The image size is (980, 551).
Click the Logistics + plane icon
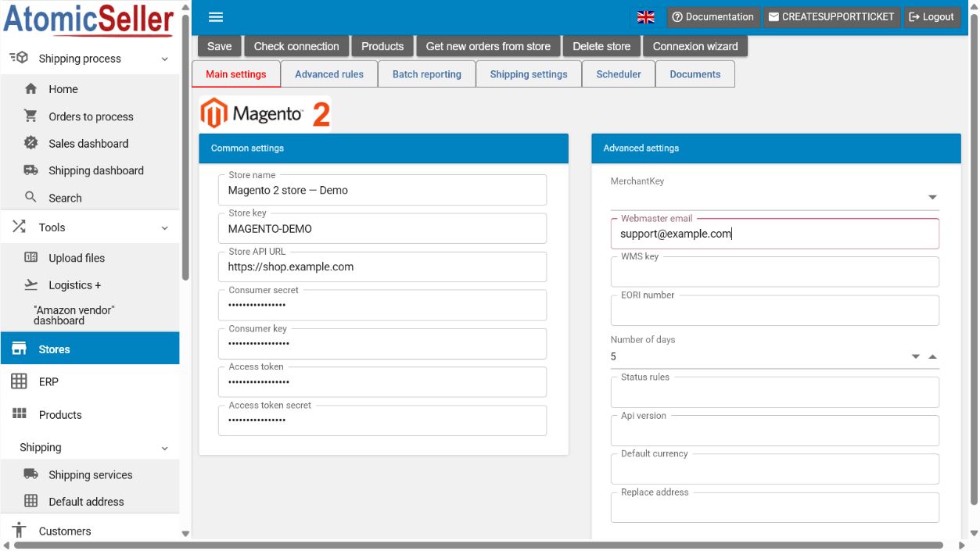click(x=31, y=285)
